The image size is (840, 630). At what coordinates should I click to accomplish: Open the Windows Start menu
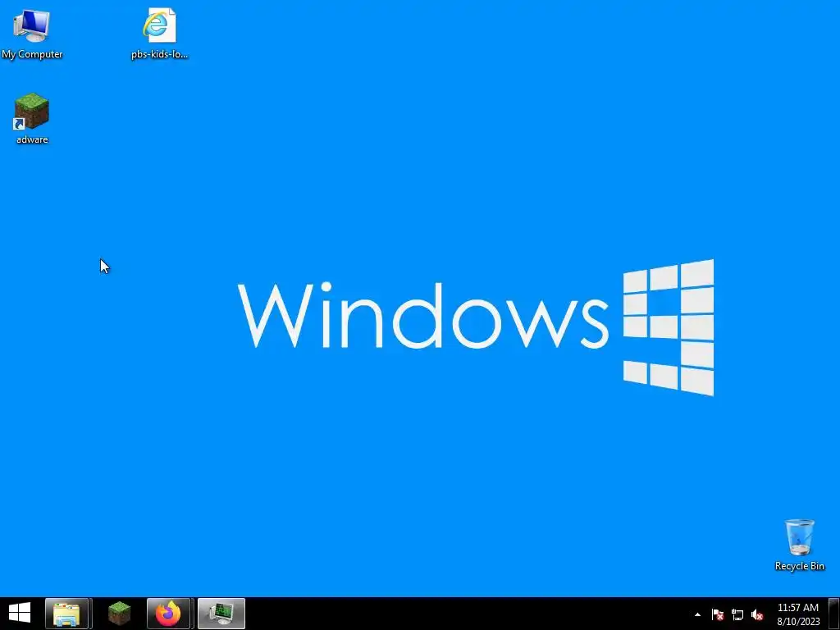pyautogui.click(x=20, y=614)
